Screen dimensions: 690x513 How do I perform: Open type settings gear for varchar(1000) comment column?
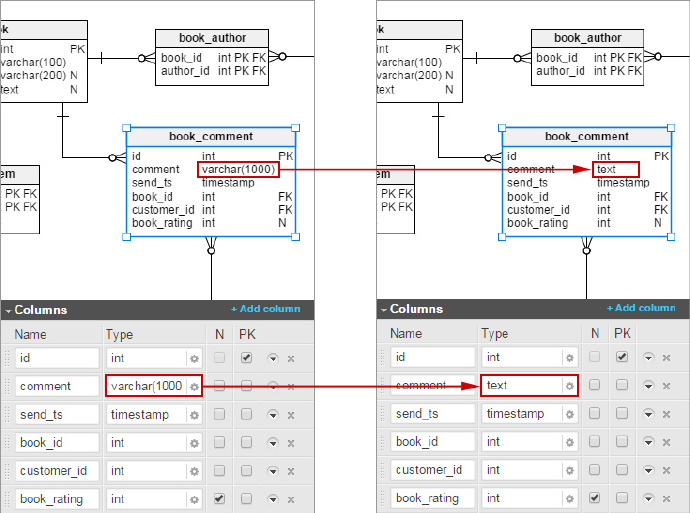pos(194,387)
